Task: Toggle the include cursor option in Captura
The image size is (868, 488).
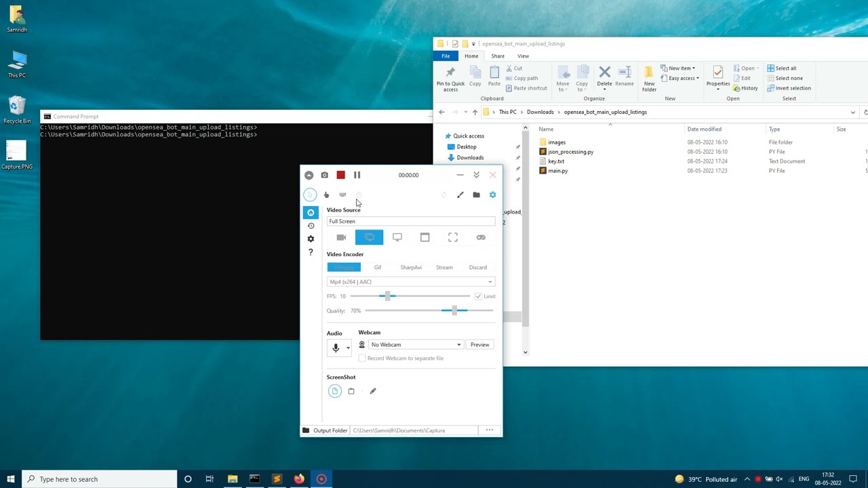Action: click(310, 195)
